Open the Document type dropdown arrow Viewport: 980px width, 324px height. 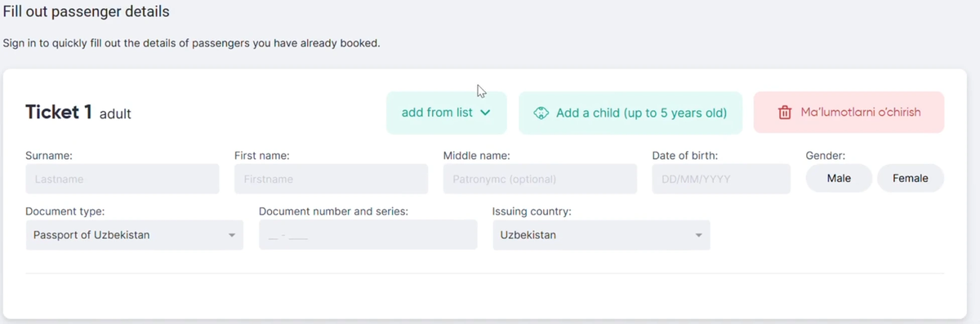click(x=231, y=235)
